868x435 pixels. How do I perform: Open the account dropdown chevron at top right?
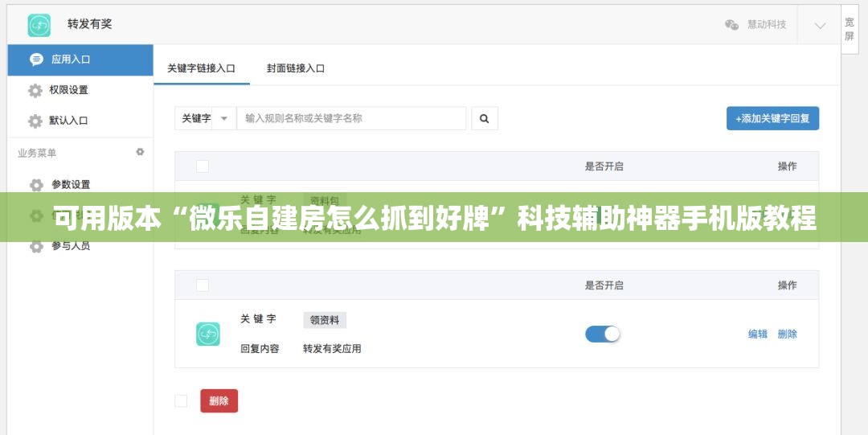[x=820, y=26]
